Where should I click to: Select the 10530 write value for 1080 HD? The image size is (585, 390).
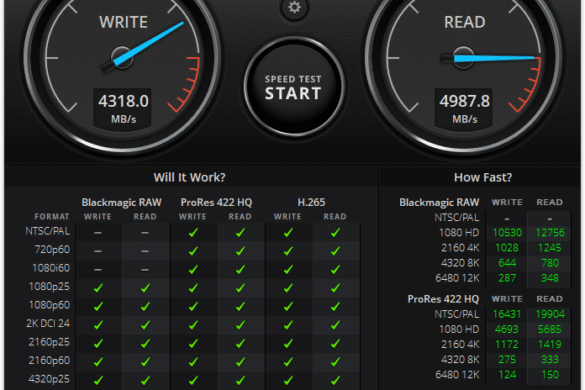(x=507, y=233)
